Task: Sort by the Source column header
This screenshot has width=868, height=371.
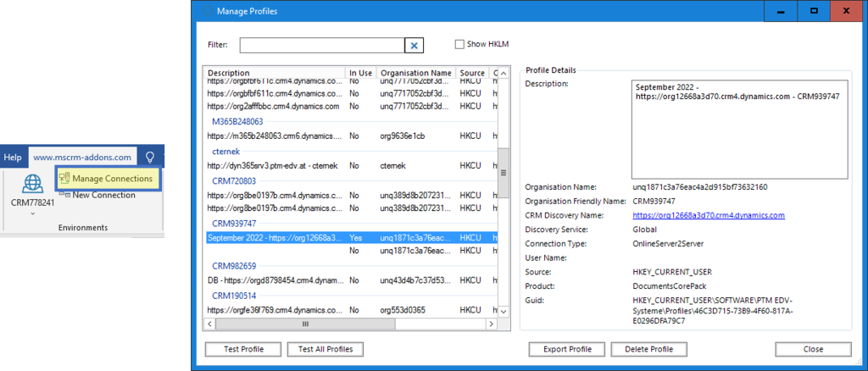Action: pyautogui.click(x=472, y=73)
